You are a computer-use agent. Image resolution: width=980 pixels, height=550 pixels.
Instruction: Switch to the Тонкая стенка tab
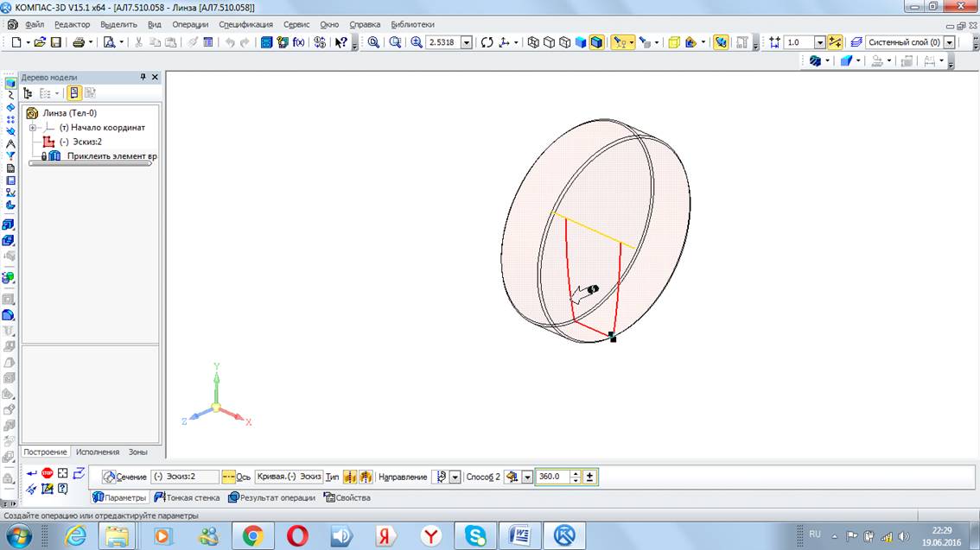coord(187,497)
